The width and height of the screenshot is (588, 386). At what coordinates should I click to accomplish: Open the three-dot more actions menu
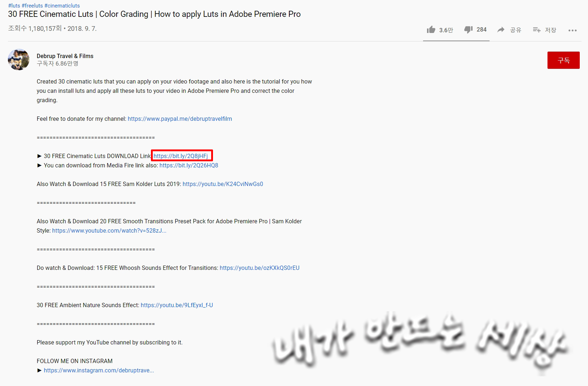click(573, 30)
